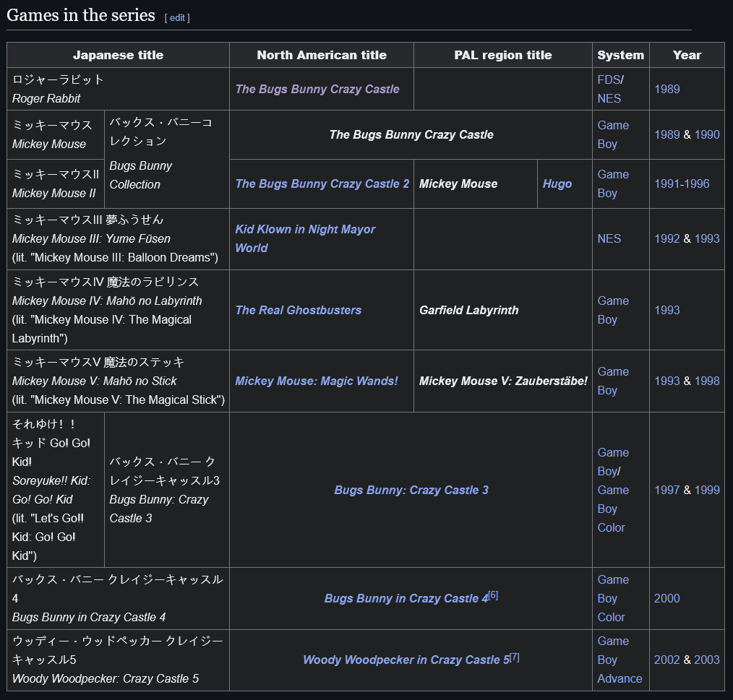Select the Games in the series heading
This screenshot has height=700, width=733.
tap(81, 15)
